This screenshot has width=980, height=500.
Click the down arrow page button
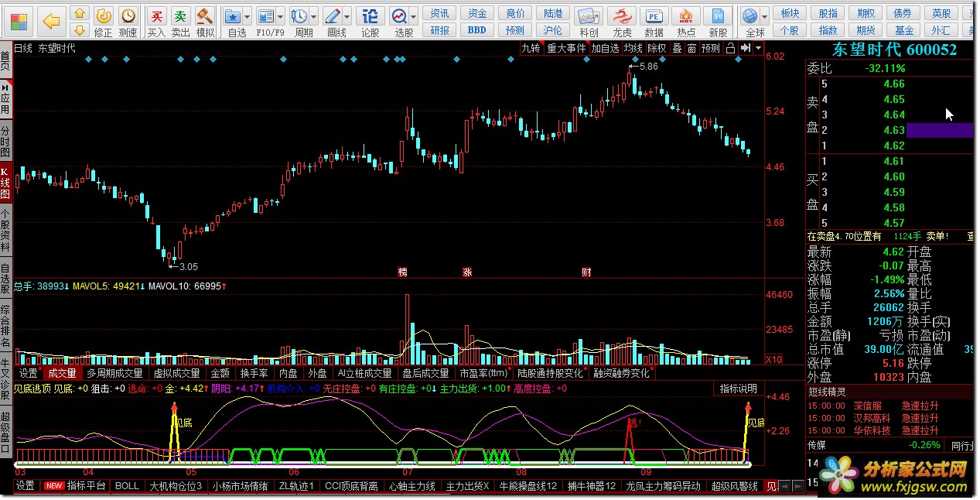pos(79,30)
